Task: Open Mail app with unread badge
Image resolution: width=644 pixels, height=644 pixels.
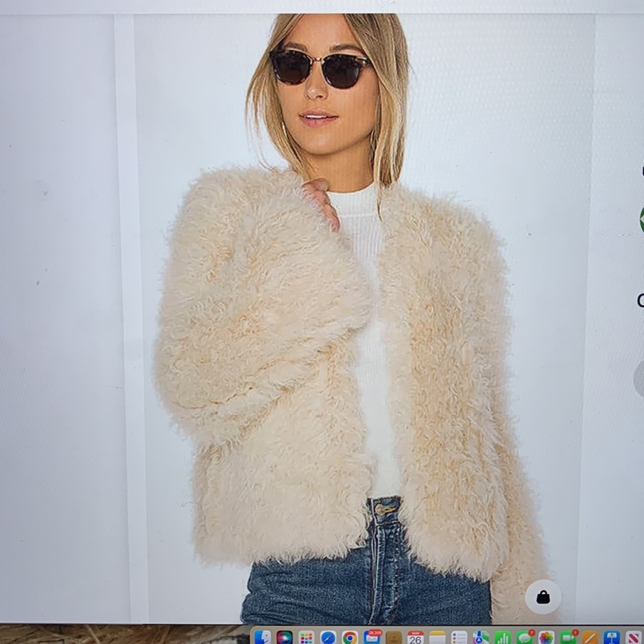Action: click(372, 637)
